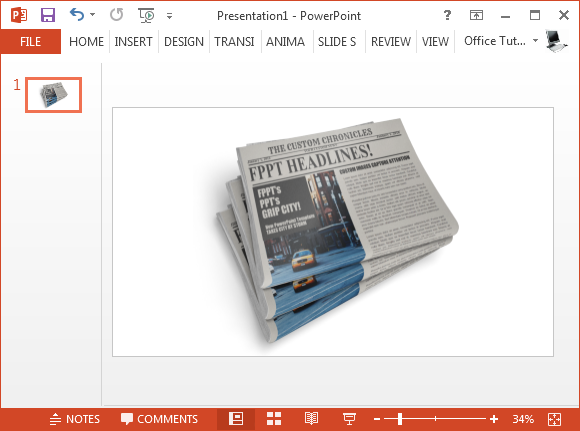Open the TRANSITIONS ribbon tab
The width and height of the screenshot is (580, 431).
[235, 41]
